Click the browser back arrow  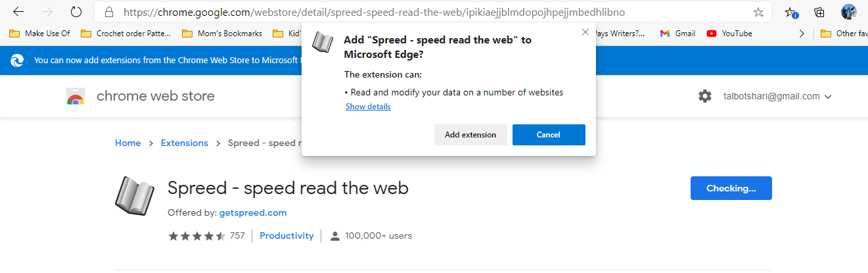19,12
